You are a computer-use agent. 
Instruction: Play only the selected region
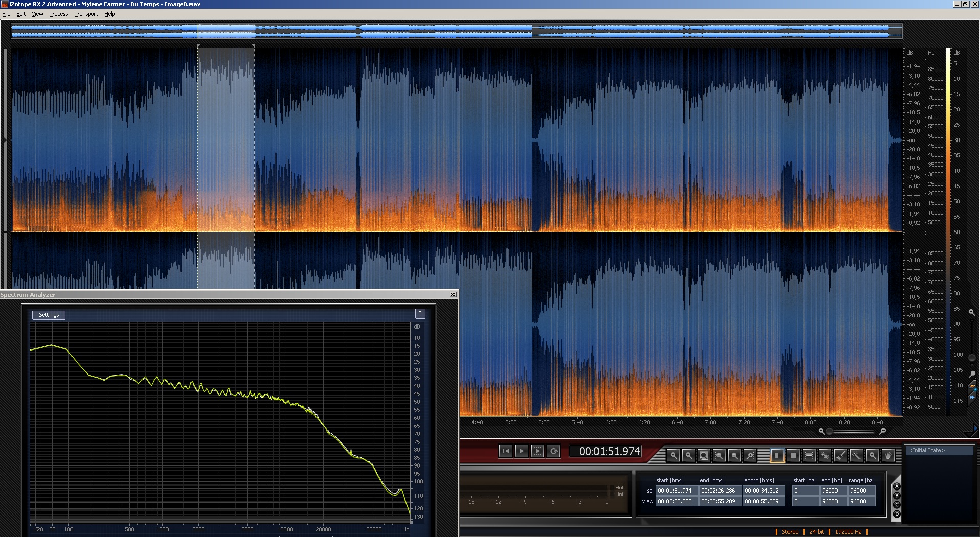click(x=537, y=451)
